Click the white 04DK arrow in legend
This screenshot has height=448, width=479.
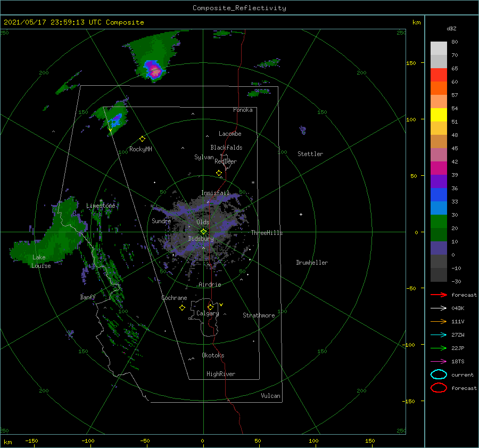point(439,308)
